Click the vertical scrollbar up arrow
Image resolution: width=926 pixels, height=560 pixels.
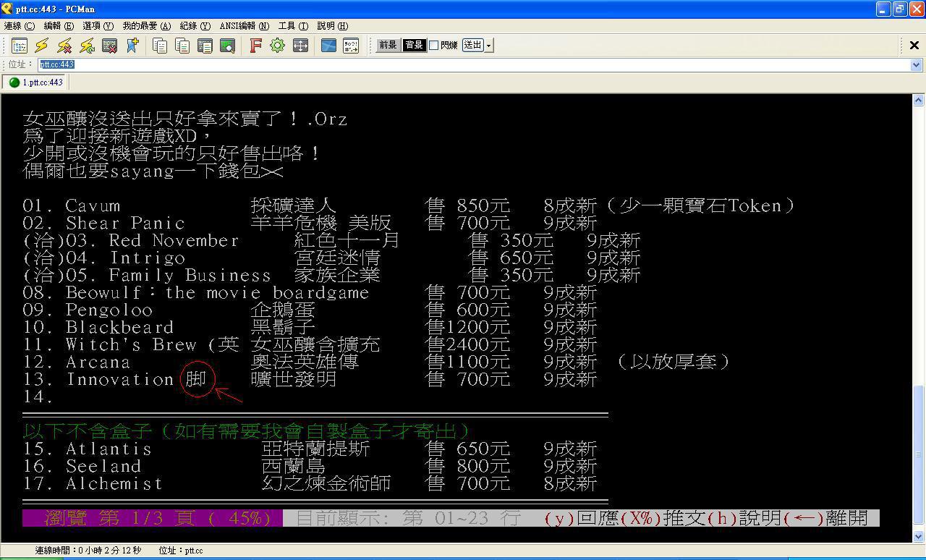(x=919, y=100)
